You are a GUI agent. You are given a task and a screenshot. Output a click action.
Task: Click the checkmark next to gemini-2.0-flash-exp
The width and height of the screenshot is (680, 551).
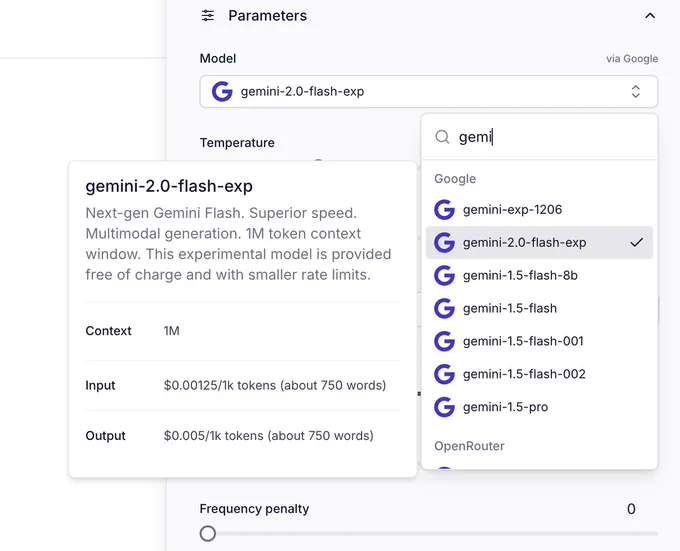(636, 242)
